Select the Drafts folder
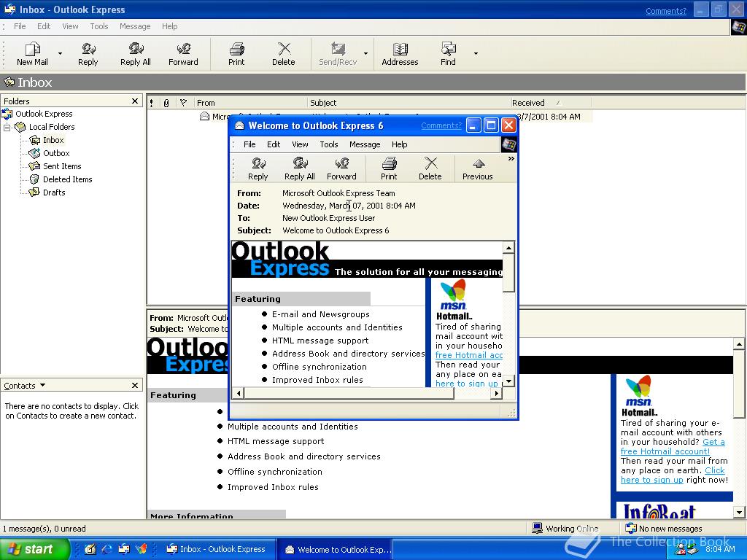747x560 pixels. [x=54, y=192]
